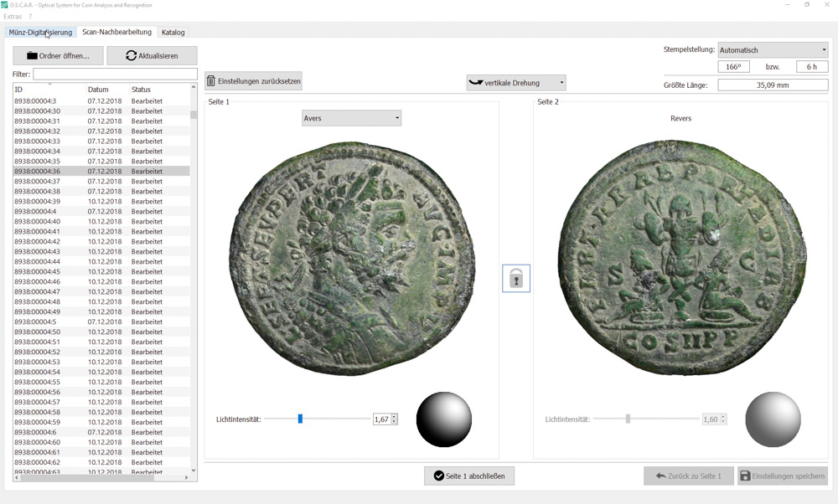The width and height of the screenshot is (838, 504).
Task: Select list entry 8938:00004:40
Action: tap(38, 222)
